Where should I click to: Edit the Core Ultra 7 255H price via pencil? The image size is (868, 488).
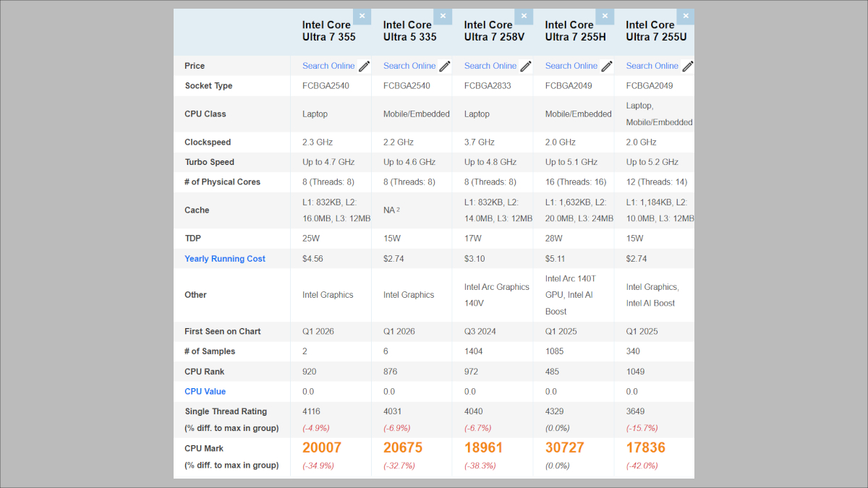coord(608,66)
